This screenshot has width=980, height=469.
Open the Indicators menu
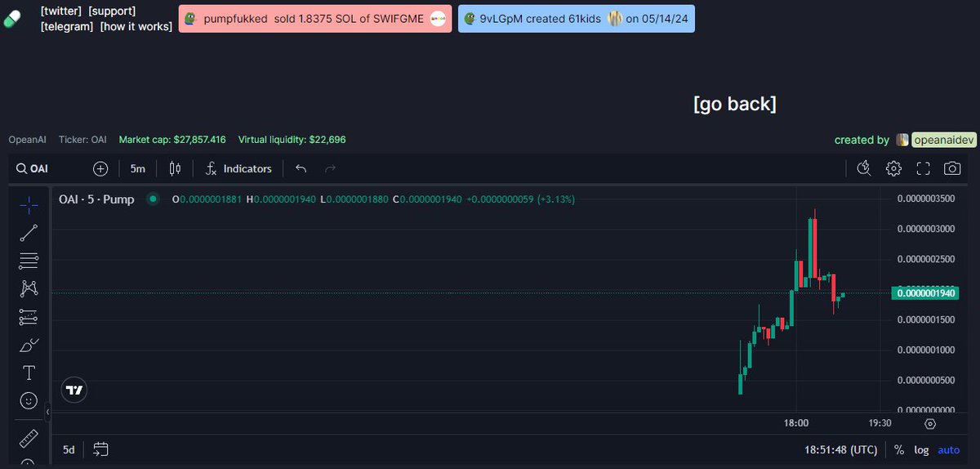[238, 168]
